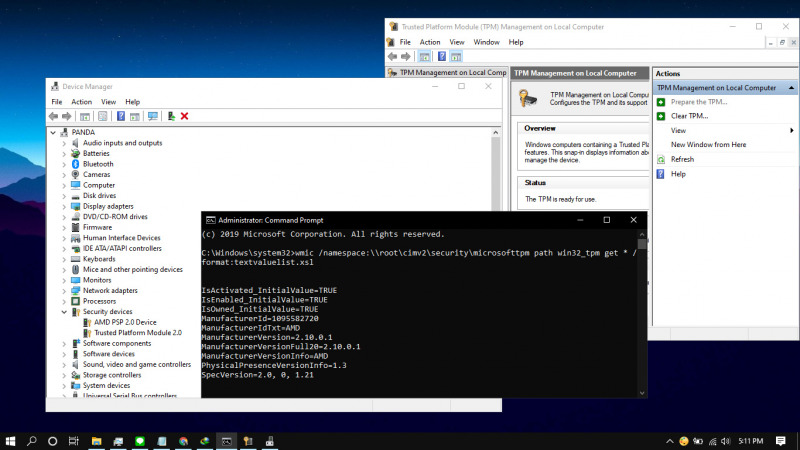Image resolution: width=800 pixels, height=450 pixels.
Task: Open Action menu in TPM Management
Action: [x=430, y=42]
